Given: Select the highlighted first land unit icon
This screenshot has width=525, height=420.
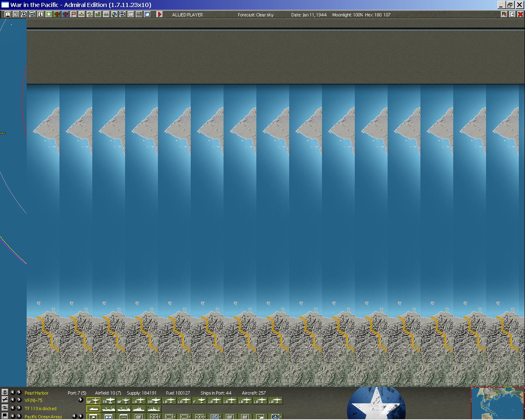Looking at the screenshot, I should pyautogui.click(x=94, y=417).
